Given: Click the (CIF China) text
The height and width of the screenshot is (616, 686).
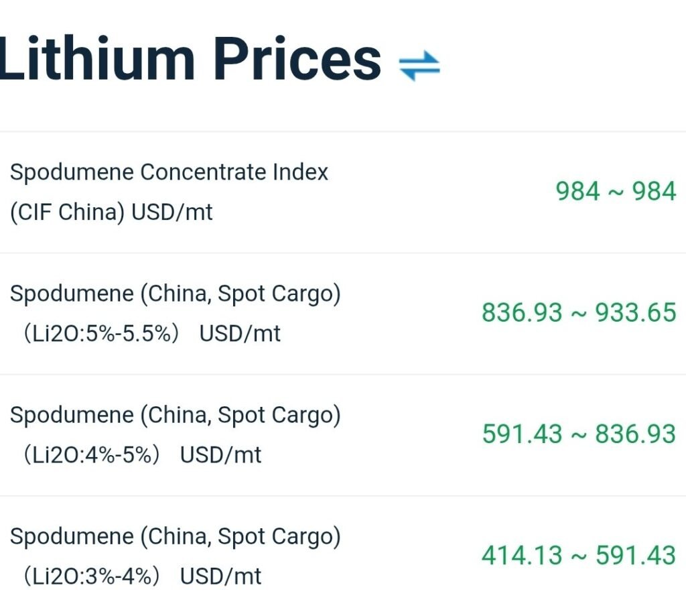Looking at the screenshot, I should point(68,212).
